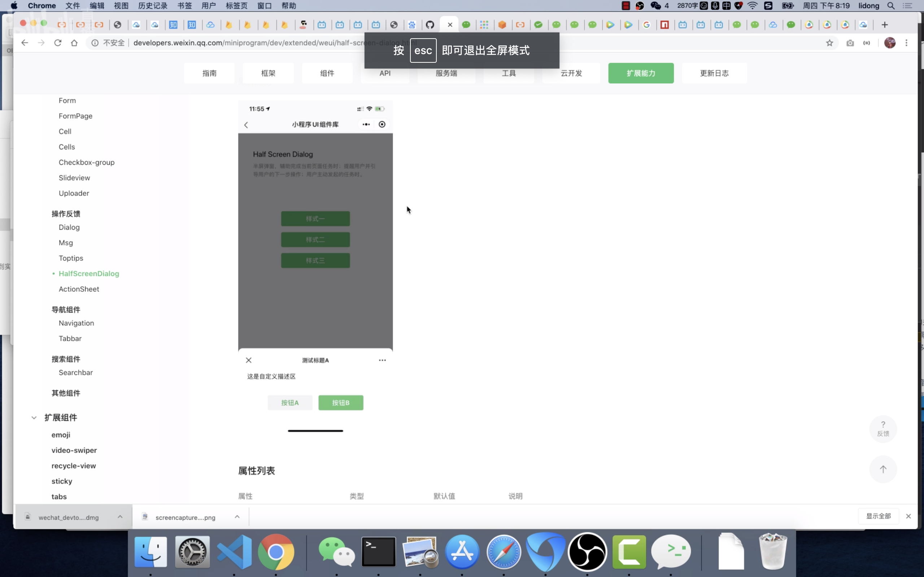The width and height of the screenshot is (924, 577).
Task: Open wechat_devto dmg download options chevron
Action: coord(120,517)
